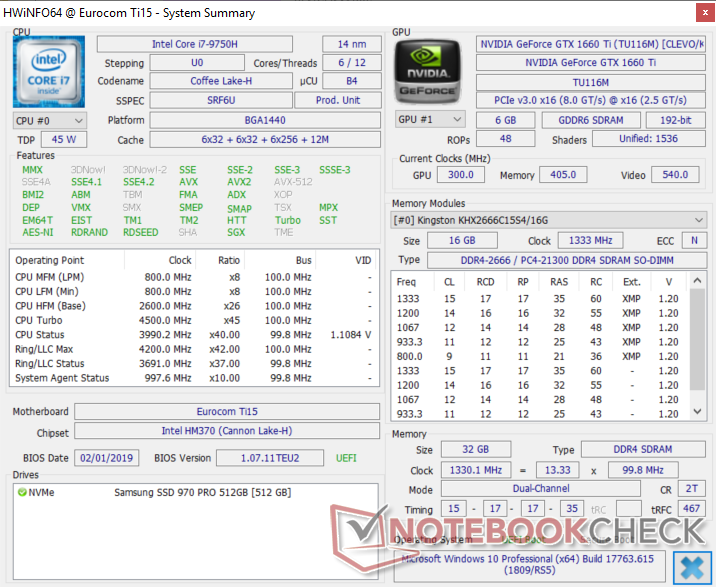
Task: Click the GDDR6 SDRAM field
Action: 591,120
